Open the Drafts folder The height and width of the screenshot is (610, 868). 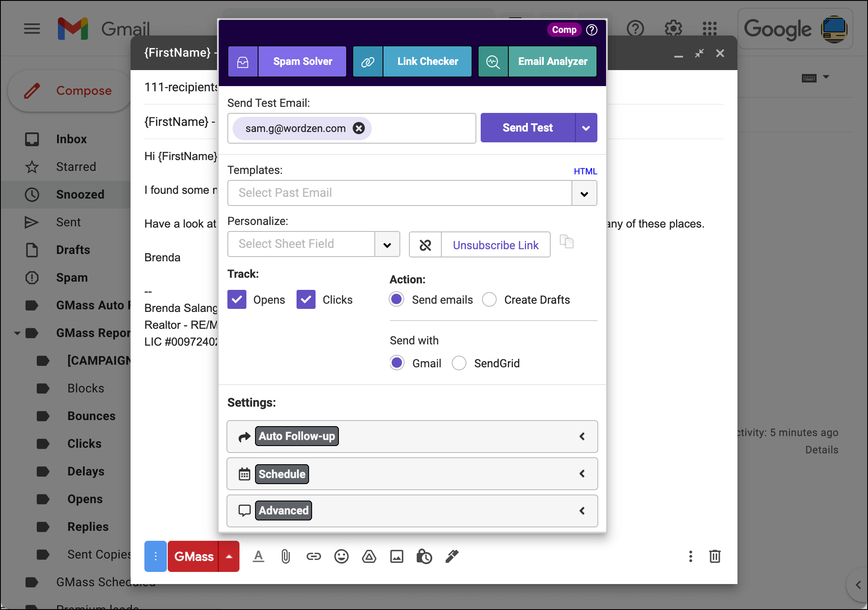pos(73,250)
